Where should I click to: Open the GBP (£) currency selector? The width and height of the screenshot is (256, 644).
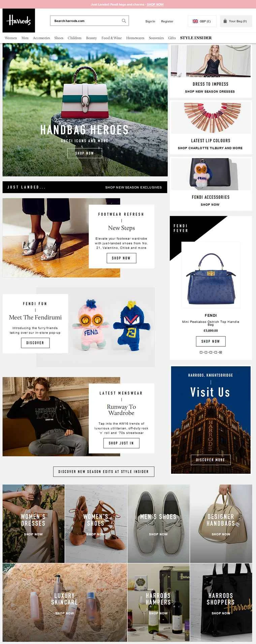click(x=202, y=21)
